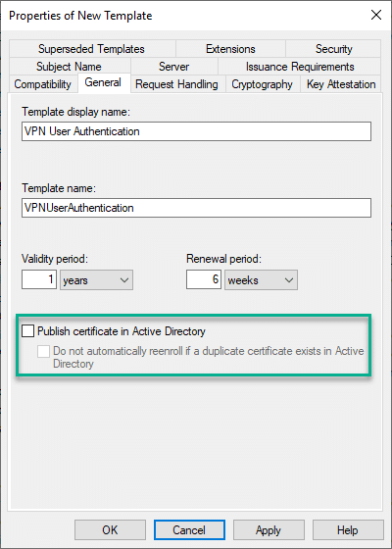This screenshot has height=549, width=392.
Task: Click the validity period number field
Action: point(39,279)
